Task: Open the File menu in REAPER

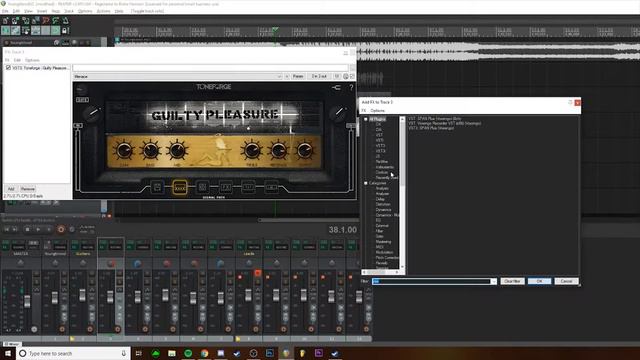Action: (x=5, y=11)
